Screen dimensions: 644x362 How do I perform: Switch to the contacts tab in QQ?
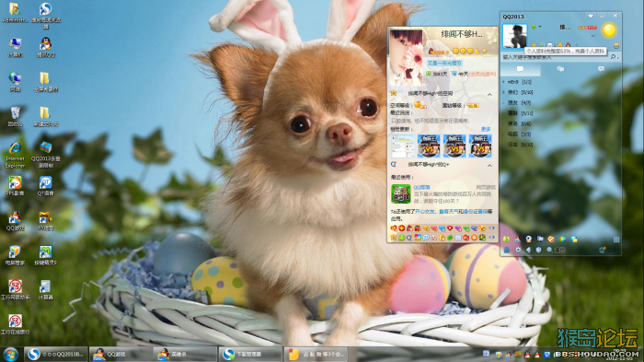[521, 69]
